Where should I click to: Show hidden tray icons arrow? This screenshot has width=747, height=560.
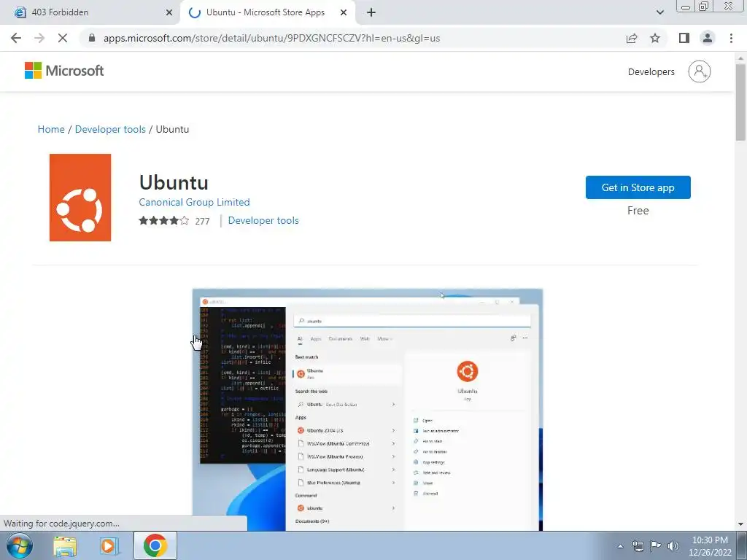tap(620, 546)
